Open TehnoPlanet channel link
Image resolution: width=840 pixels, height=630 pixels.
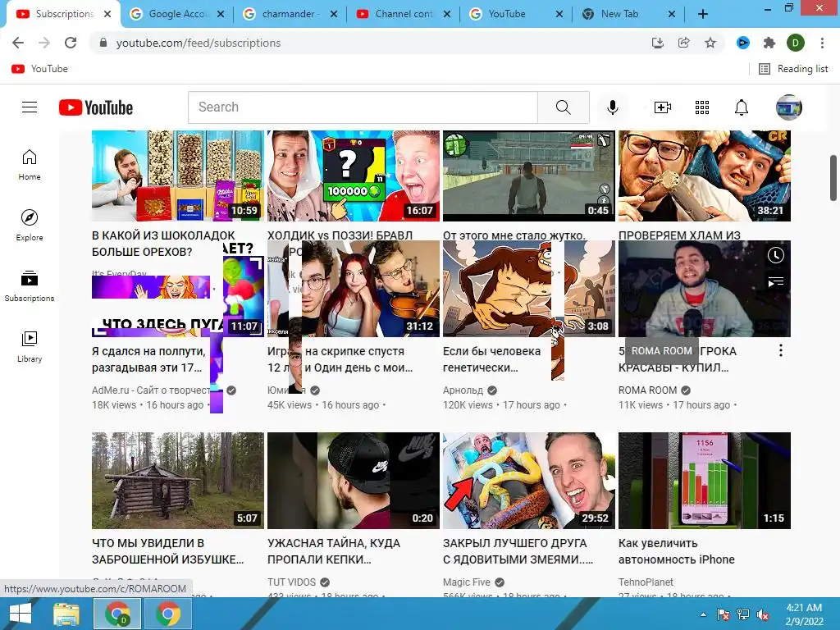[x=646, y=582]
